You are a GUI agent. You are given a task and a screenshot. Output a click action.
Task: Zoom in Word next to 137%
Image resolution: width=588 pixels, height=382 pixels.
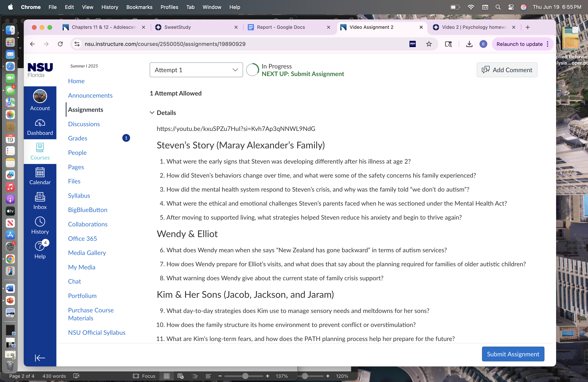click(x=267, y=376)
